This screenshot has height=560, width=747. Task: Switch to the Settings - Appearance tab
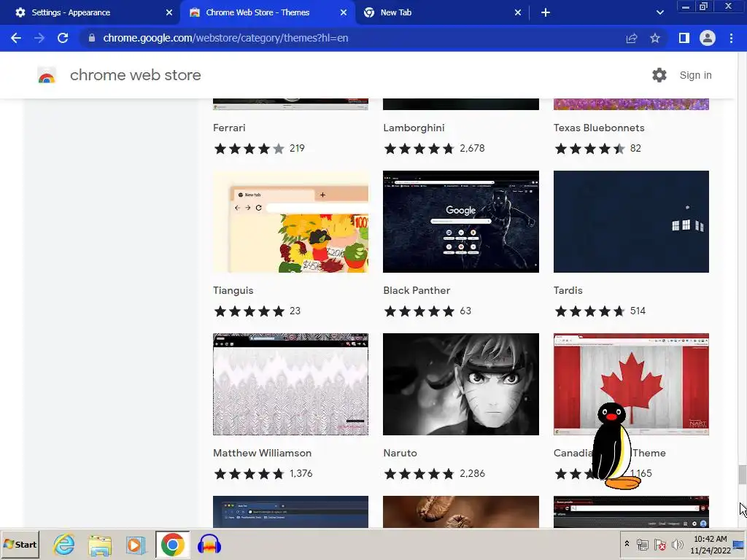tap(90, 12)
